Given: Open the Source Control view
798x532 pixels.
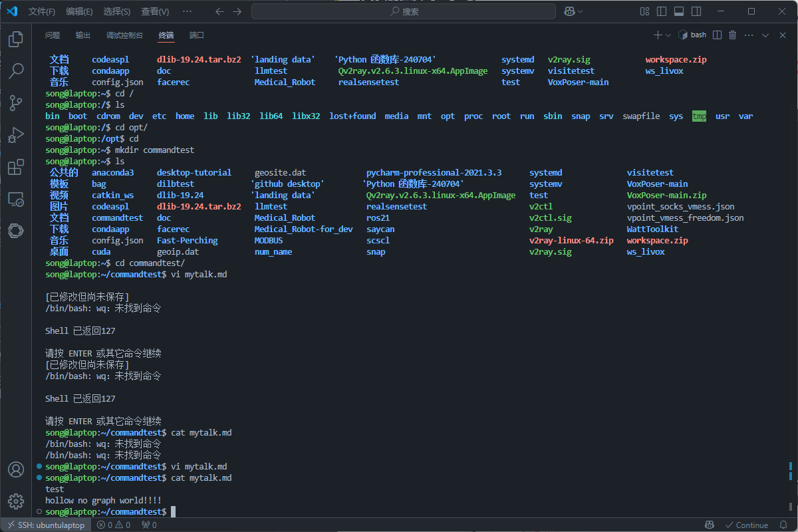Looking at the screenshot, I should pyautogui.click(x=16, y=102).
